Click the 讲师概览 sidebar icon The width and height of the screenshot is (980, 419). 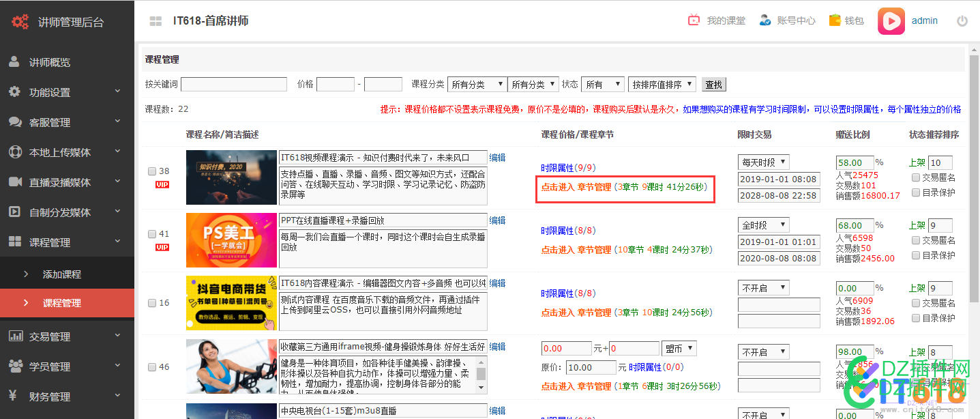point(15,61)
